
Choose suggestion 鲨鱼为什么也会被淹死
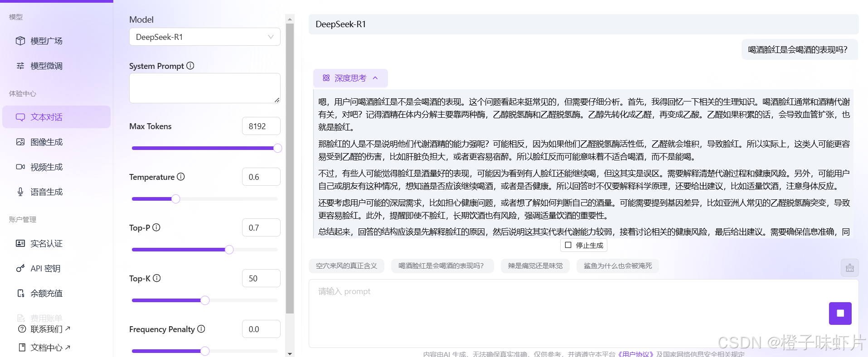[x=618, y=266]
